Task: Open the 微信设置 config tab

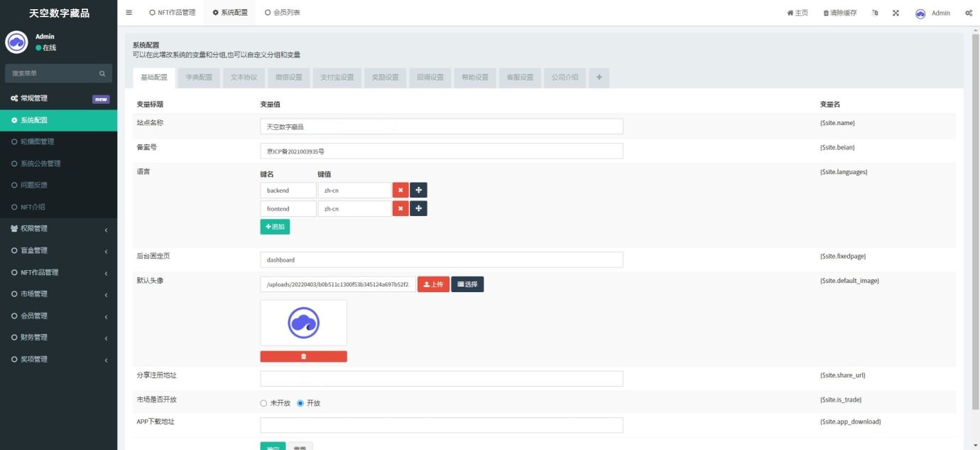Action: (x=288, y=77)
